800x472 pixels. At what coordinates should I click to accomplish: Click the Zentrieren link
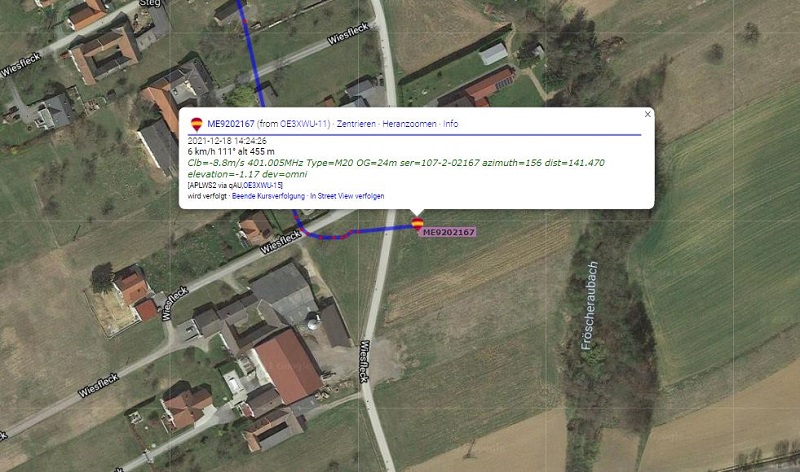click(356, 124)
